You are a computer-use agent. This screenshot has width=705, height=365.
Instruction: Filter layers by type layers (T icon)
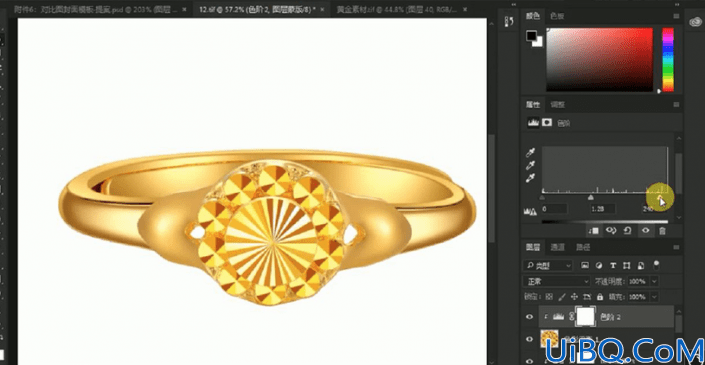pyautogui.click(x=612, y=265)
